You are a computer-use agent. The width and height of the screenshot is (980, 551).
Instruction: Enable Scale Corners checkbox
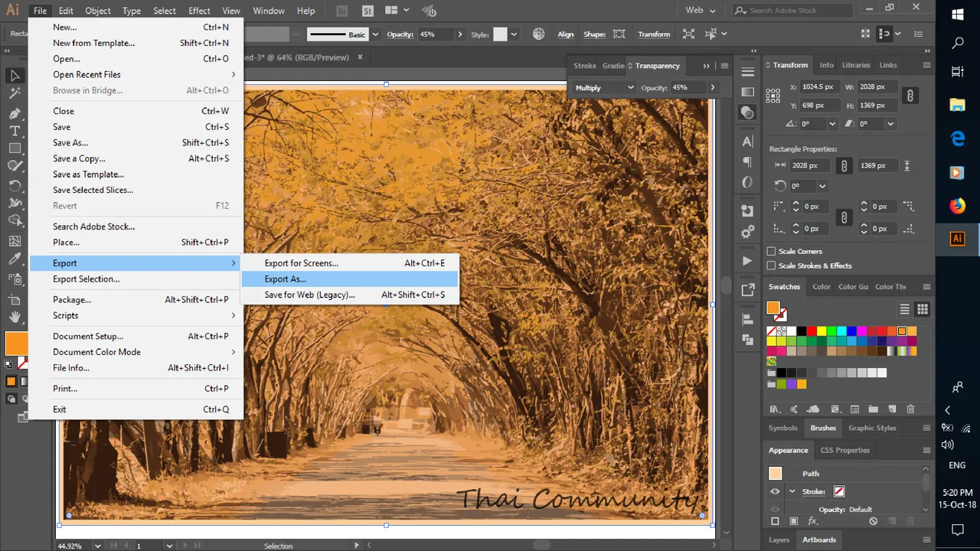[x=772, y=251]
